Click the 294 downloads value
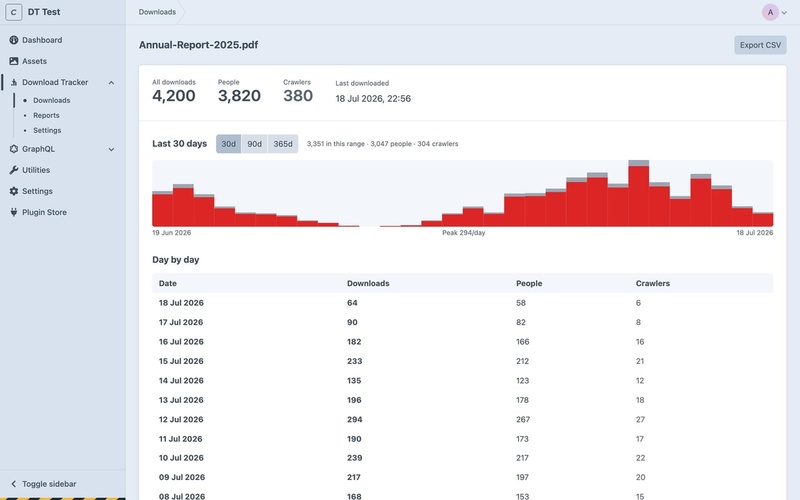The width and height of the screenshot is (800, 500). coord(355,419)
